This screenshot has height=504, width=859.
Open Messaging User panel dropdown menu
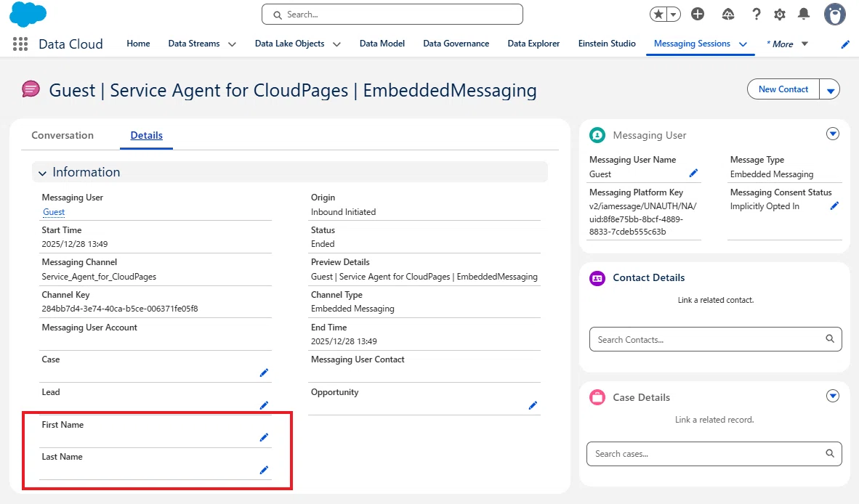coord(833,134)
